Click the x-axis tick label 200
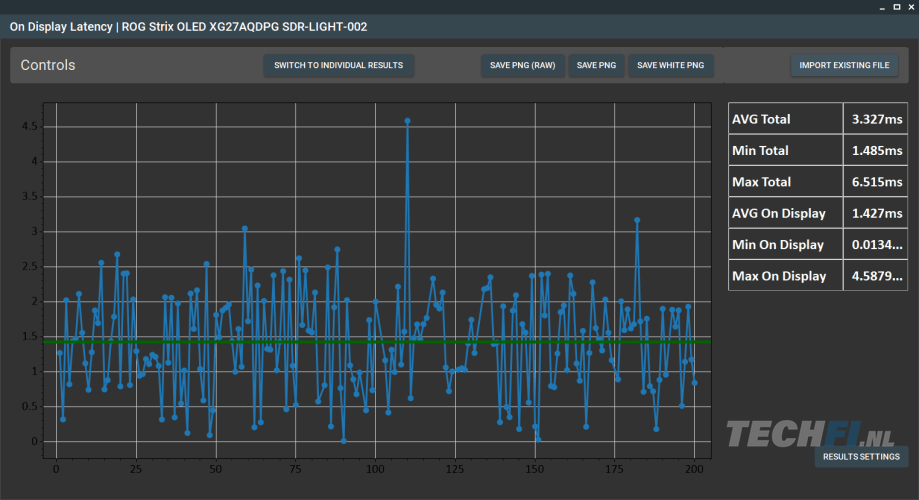 (x=694, y=469)
